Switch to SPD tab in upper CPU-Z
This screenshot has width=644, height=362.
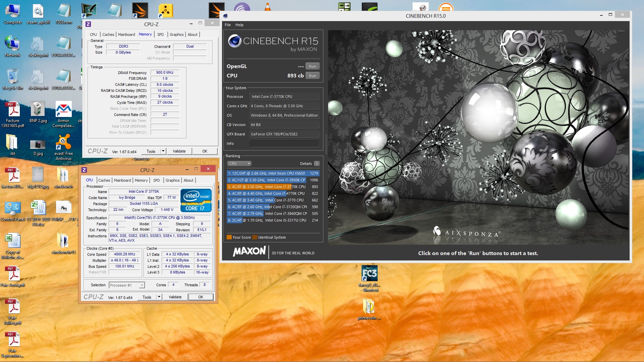point(161,35)
